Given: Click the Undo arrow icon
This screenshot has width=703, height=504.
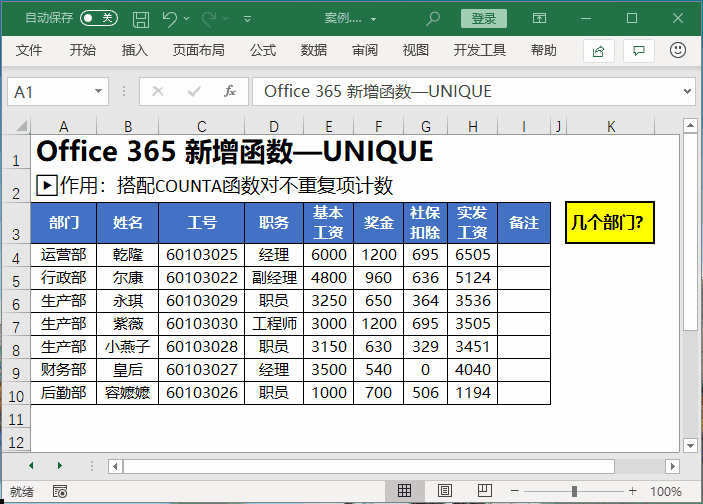Looking at the screenshot, I should pos(169,19).
